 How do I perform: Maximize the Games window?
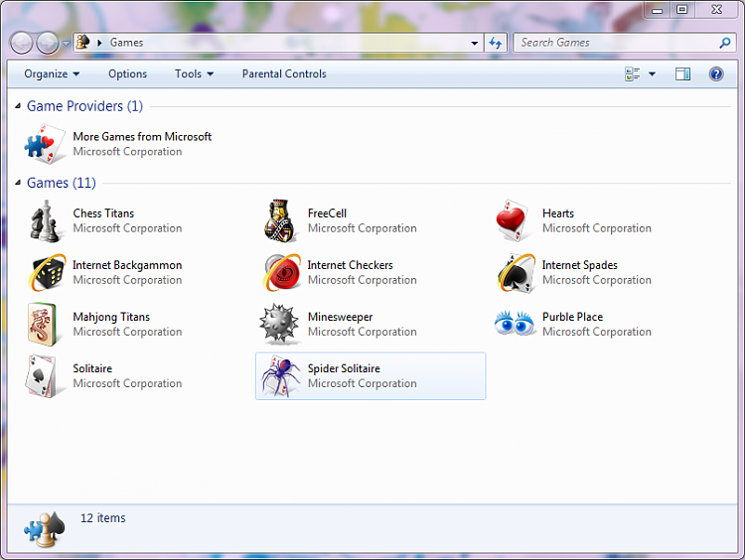681,10
